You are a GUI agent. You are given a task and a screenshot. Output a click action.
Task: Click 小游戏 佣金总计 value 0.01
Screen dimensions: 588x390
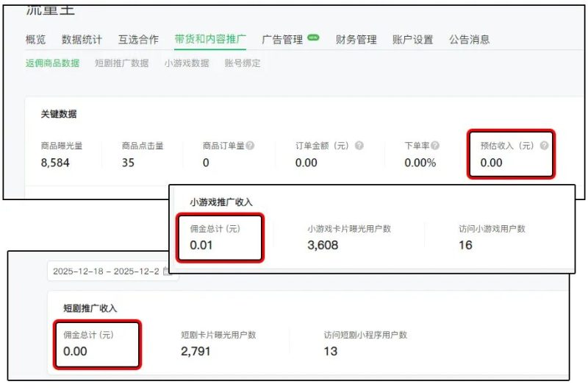point(201,245)
